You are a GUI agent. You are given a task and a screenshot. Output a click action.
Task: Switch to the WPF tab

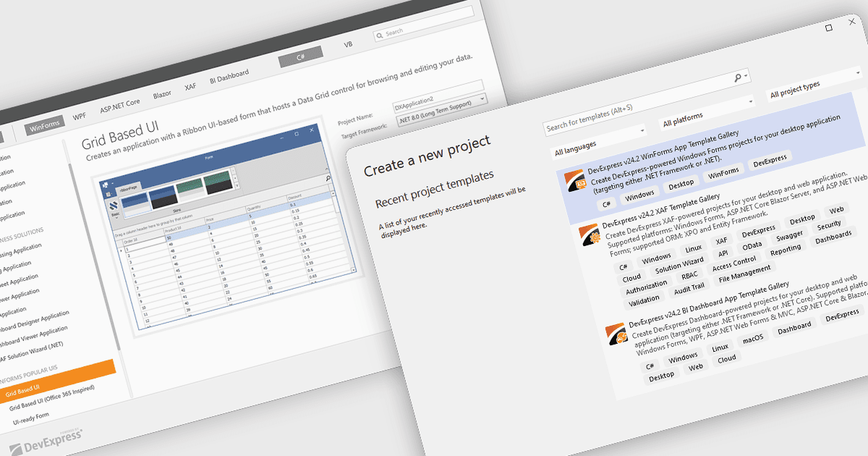[80, 117]
